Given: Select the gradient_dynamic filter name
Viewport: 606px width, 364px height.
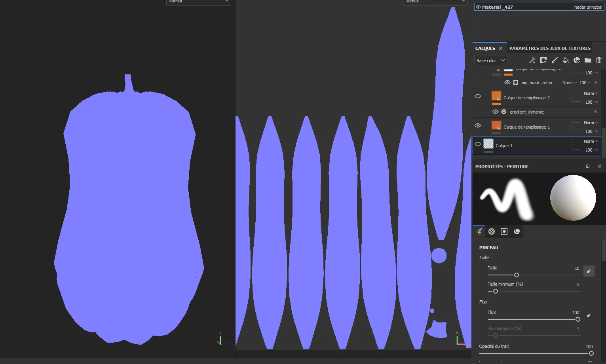Looking at the screenshot, I should (527, 112).
